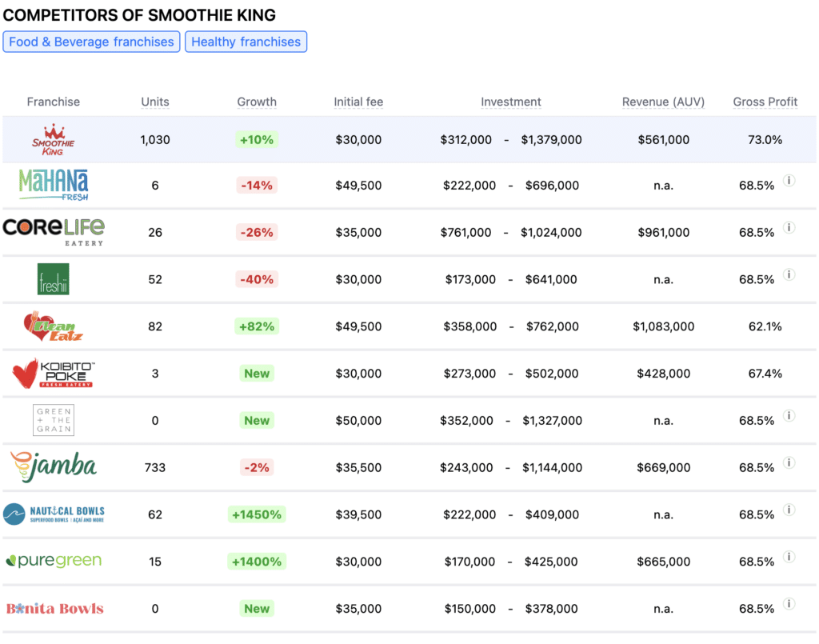Select the Nautical Bowls logo
This screenshot has width=819, height=644.
[54, 514]
